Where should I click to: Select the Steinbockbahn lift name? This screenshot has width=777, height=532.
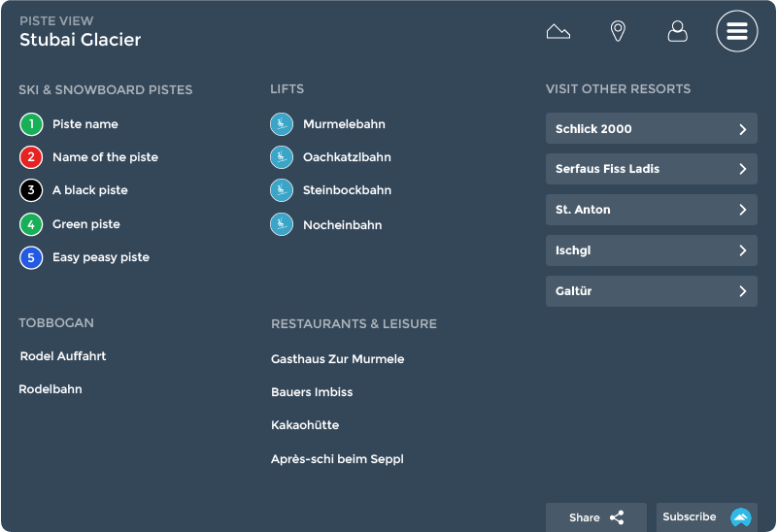[x=347, y=190]
